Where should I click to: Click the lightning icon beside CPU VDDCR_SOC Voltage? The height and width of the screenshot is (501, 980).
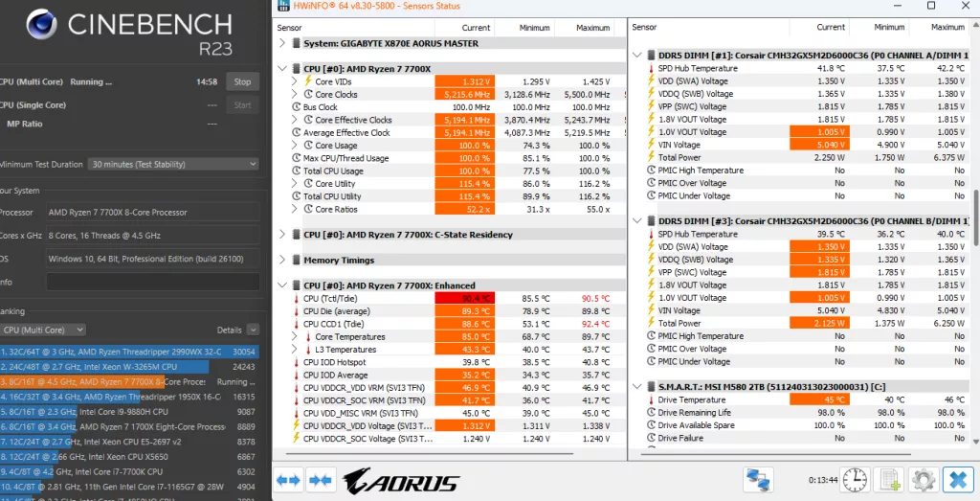tap(297, 439)
